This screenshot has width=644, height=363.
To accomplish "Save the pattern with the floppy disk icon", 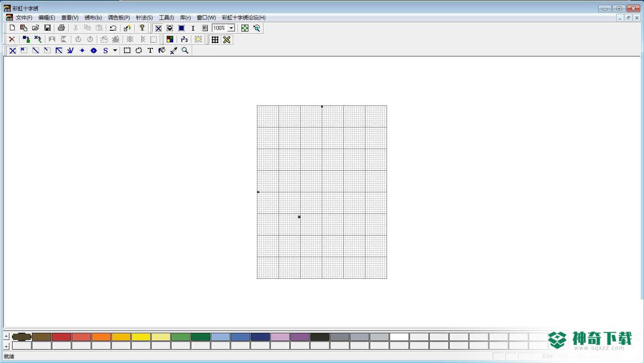I will (48, 28).
